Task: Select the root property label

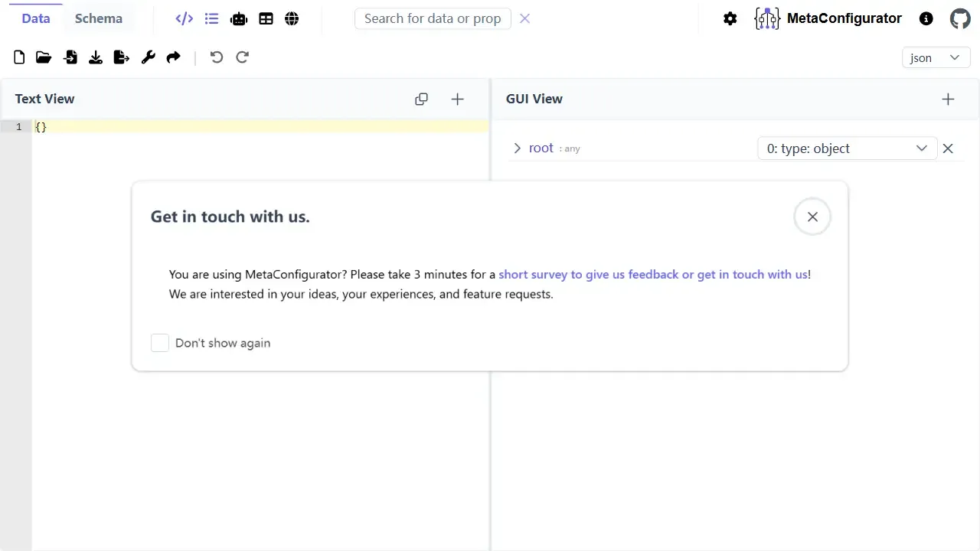Action: pyautogui.click(x=541, y=148)
